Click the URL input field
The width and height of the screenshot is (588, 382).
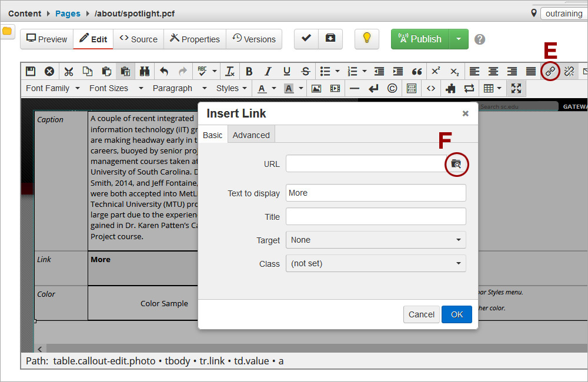click(366, 163)
